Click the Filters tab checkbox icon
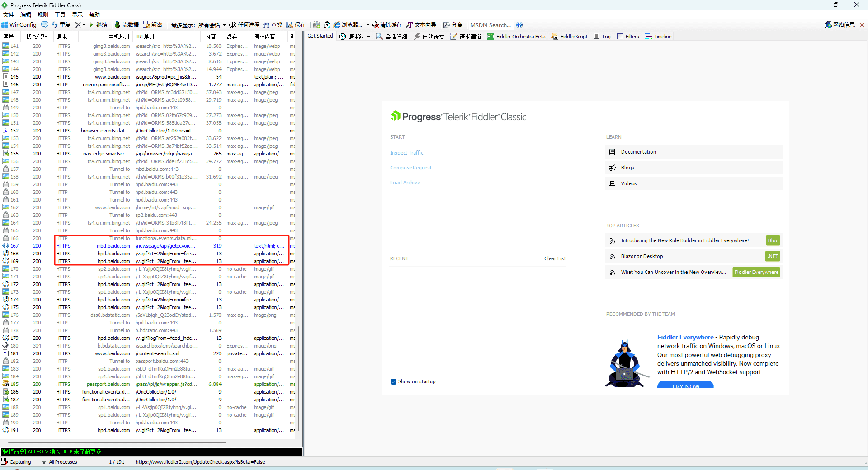This screenshot has width=868, height=470. (620, 37)
